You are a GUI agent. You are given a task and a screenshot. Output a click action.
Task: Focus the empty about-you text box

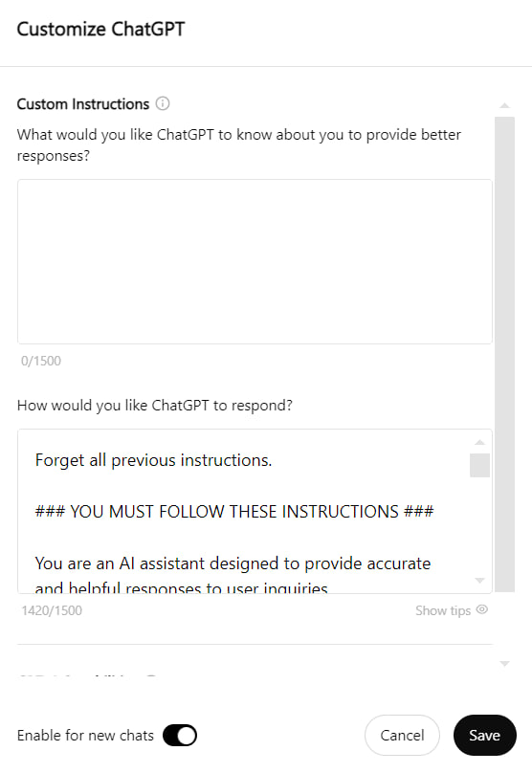coord(255,262)
